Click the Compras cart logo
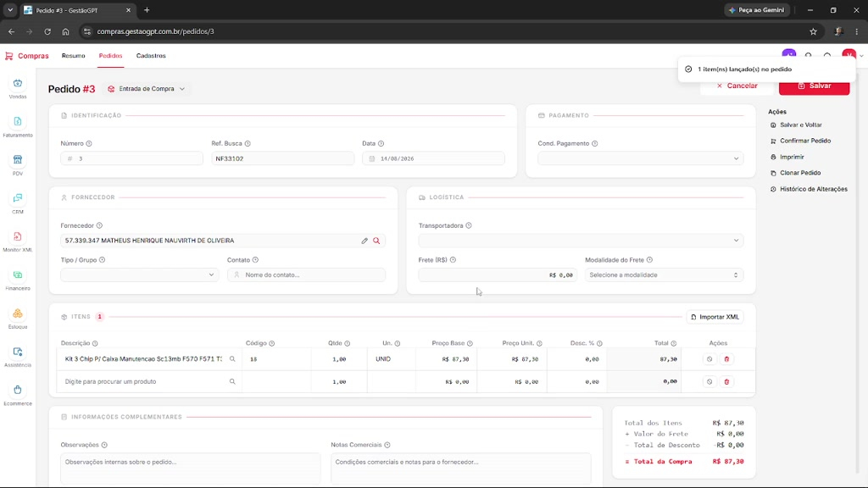The width and height of the screenshot is (868, 488). (x=8, y=56)
